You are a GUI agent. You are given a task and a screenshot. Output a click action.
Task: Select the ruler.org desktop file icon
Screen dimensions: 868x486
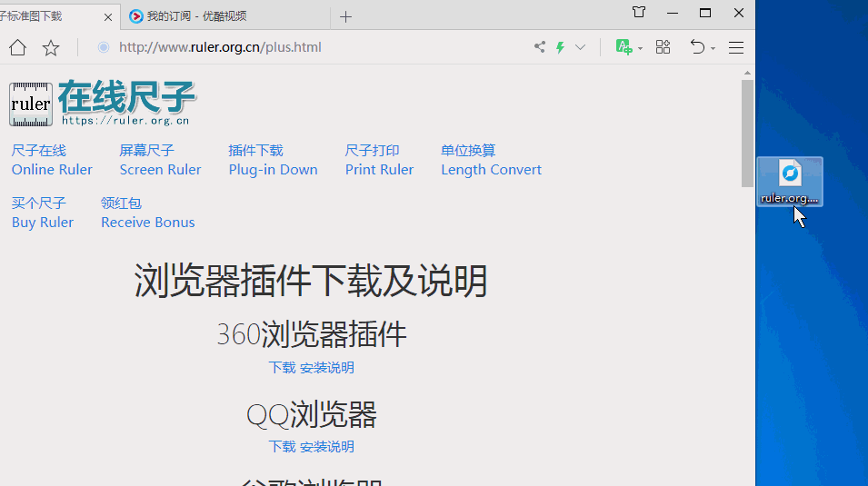click(790, 182)
